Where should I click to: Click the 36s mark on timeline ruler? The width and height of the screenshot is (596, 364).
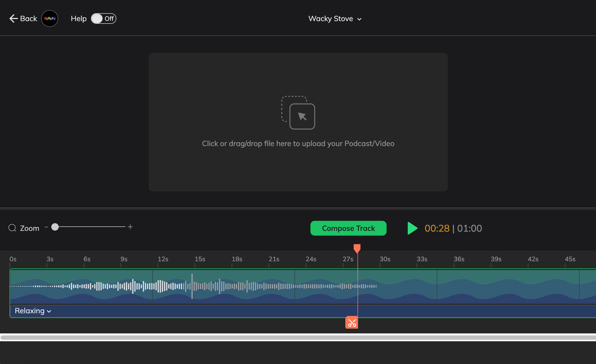point(459,259)
